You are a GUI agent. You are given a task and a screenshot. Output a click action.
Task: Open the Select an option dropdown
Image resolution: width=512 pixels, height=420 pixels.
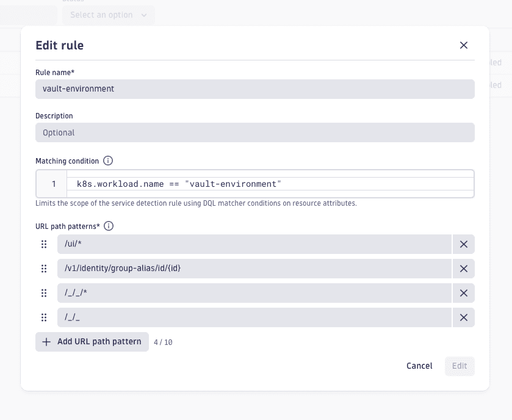[108, 15]
